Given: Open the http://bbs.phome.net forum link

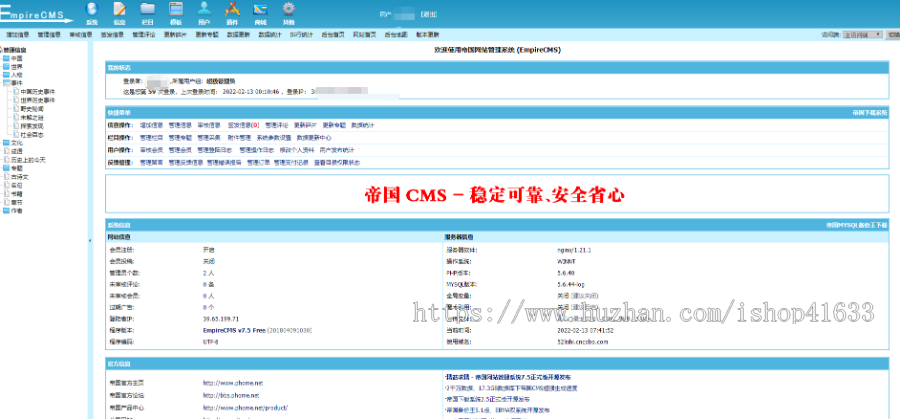Looking at the screenshot, I should point(231,395).
